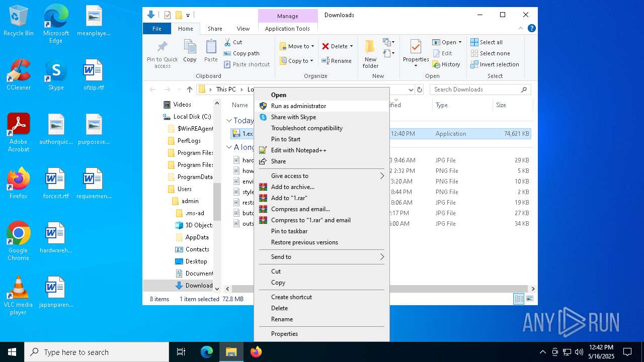The image size is (644, 362).
Task: Click Paste shortcut in ribbon
Action: [x=247, y=64]
